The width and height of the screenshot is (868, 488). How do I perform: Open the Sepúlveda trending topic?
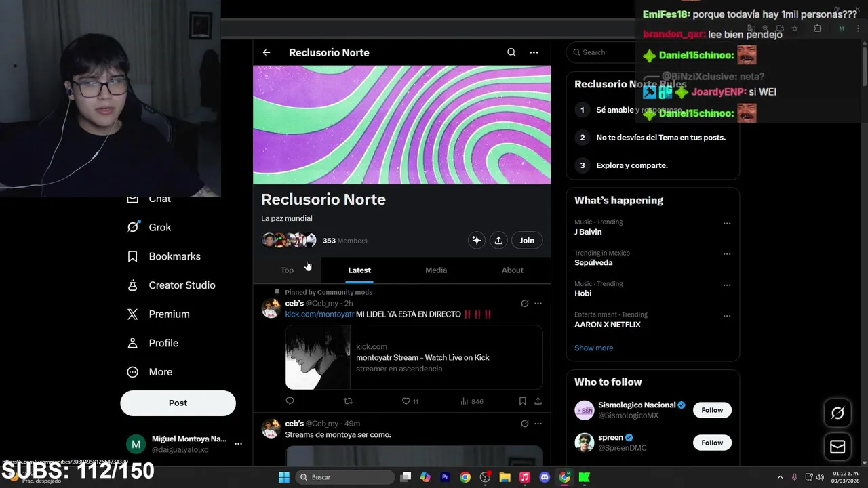click(x=593, y=262)
